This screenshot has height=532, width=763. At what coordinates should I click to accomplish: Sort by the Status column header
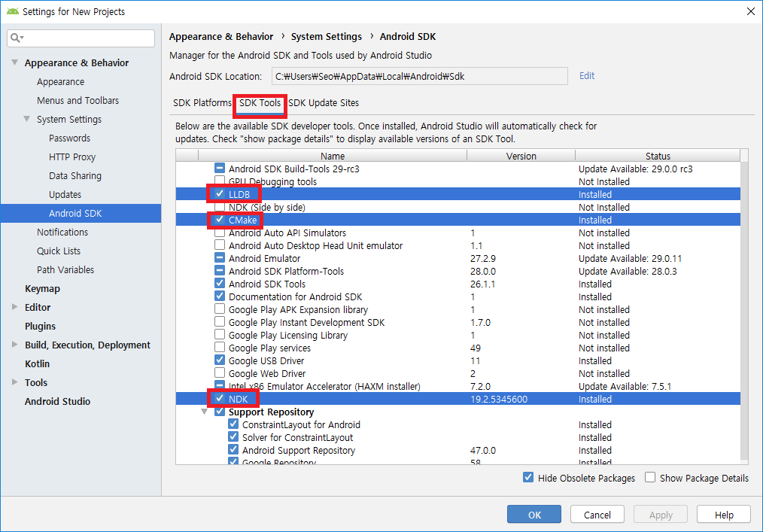(658, 156)
